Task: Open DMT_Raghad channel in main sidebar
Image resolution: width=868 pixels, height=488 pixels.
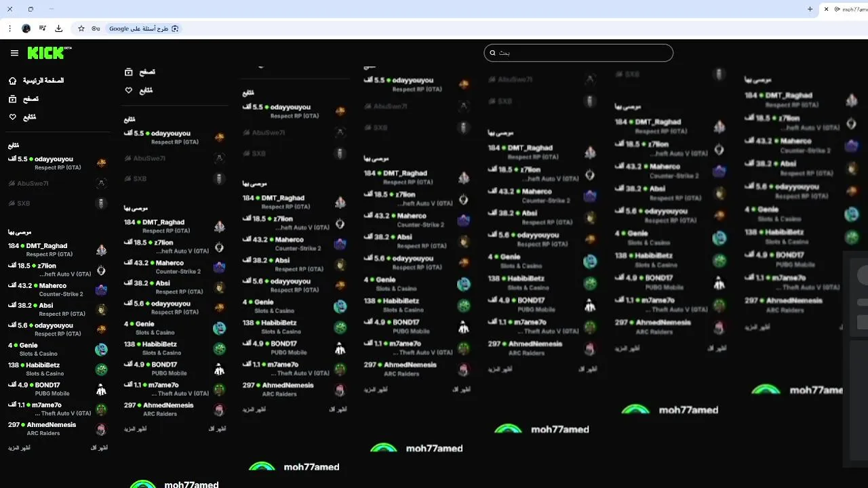Action: pos(58,249)
